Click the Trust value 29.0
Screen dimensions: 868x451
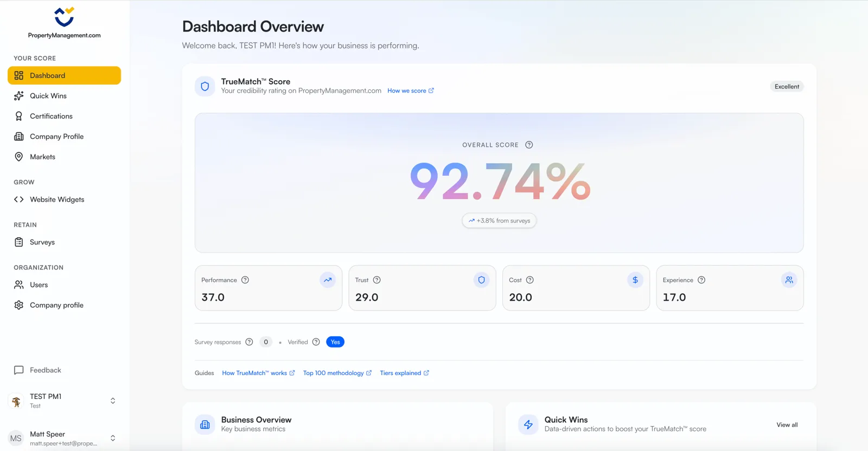pos(367,297)
